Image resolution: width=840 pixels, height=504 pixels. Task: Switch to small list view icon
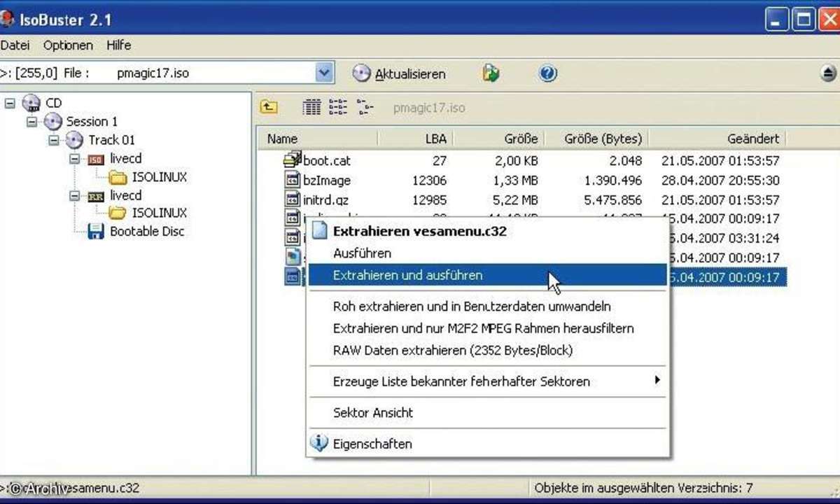pyautogui.click(x=338, y=108)
